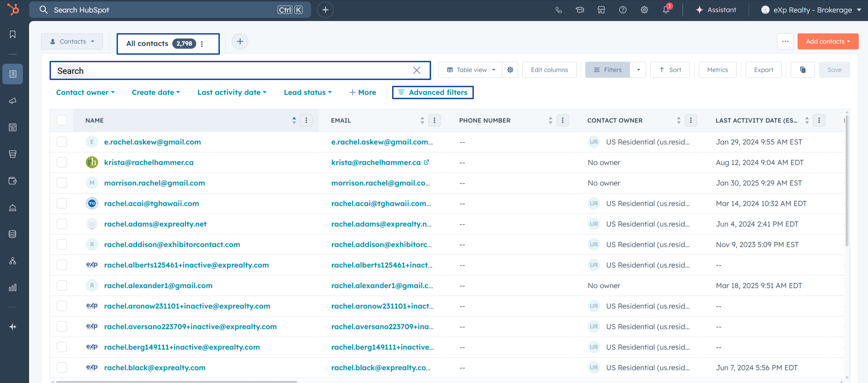Expand the Contact owner filter dropdown
This screenshot has height=383, width=868.
coord(85,92)
